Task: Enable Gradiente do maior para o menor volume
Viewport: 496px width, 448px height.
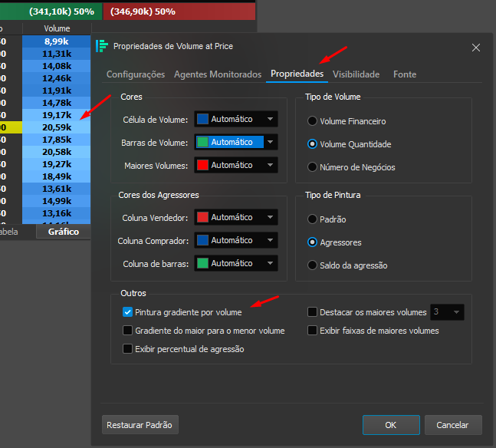Action: [x=127, y=331]
